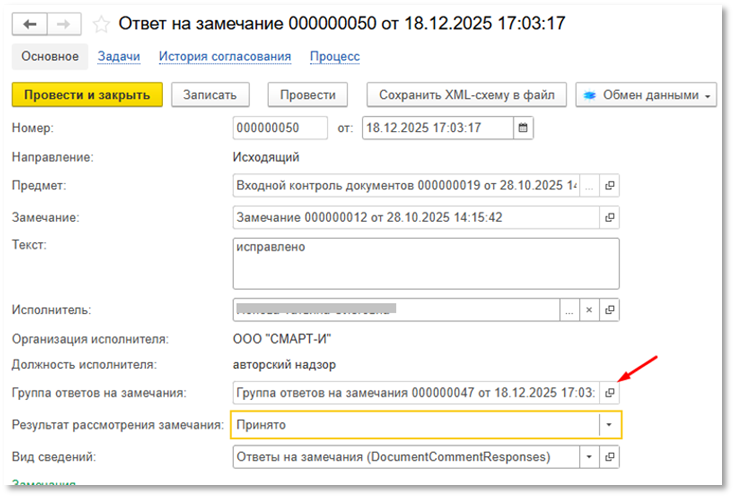Open the Вид сведений linked object icon
Image resolution: width=735 pixels, height=498 pixels.
click(x=610, y=457)
